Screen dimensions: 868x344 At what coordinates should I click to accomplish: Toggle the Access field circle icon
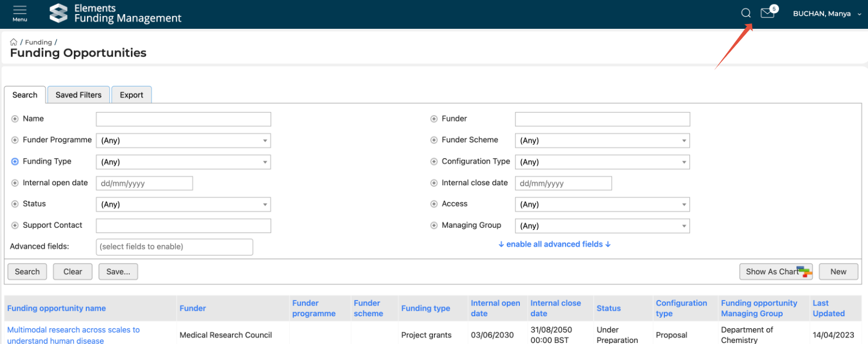434,204
